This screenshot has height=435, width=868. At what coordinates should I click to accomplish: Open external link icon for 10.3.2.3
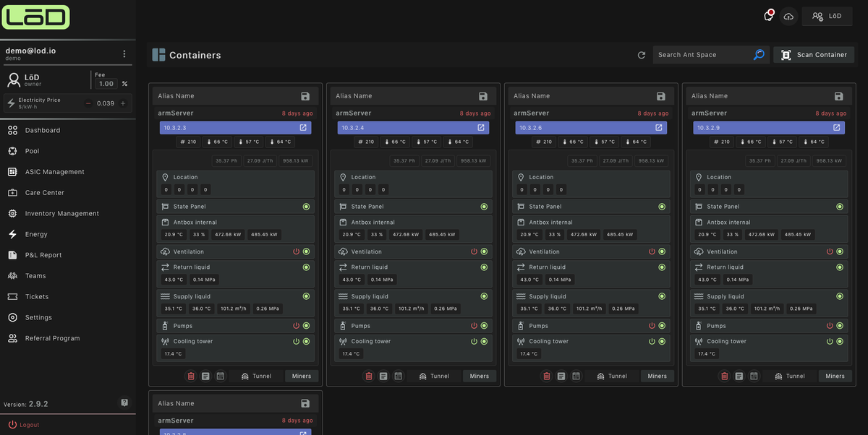click(303, 127)
